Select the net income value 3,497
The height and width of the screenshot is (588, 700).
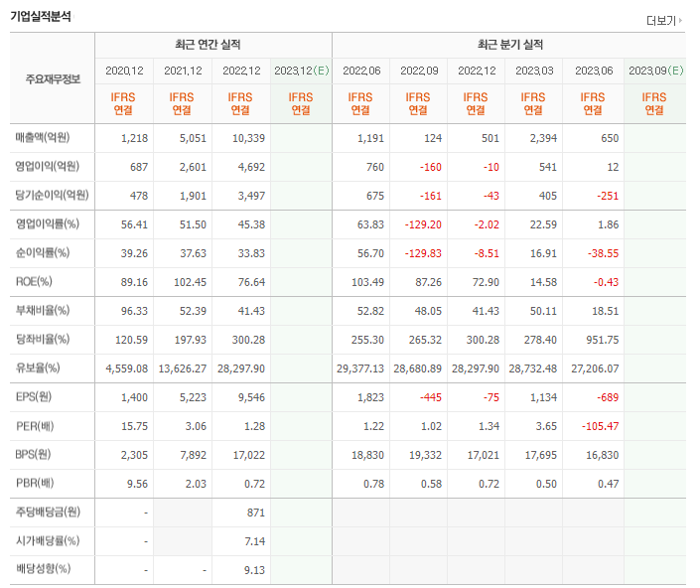click(251, 196)
